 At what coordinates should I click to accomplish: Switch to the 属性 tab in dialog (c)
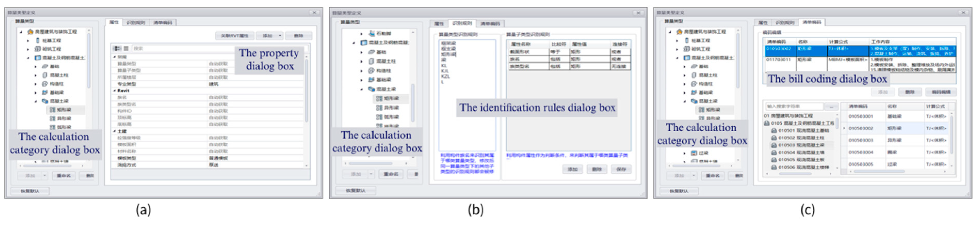pyautogui.click(x=763, y=22)
